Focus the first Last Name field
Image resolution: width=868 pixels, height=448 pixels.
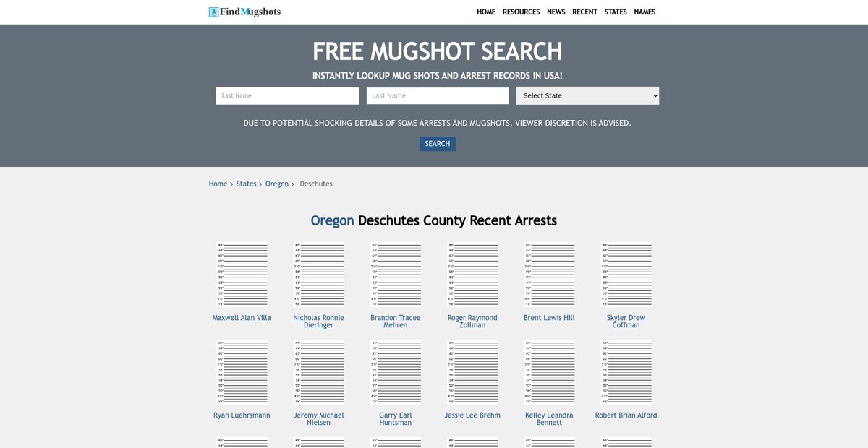pos(287,95)
